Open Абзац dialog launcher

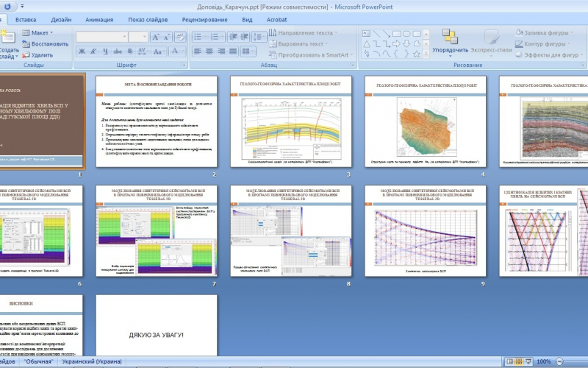coord(352,65)
